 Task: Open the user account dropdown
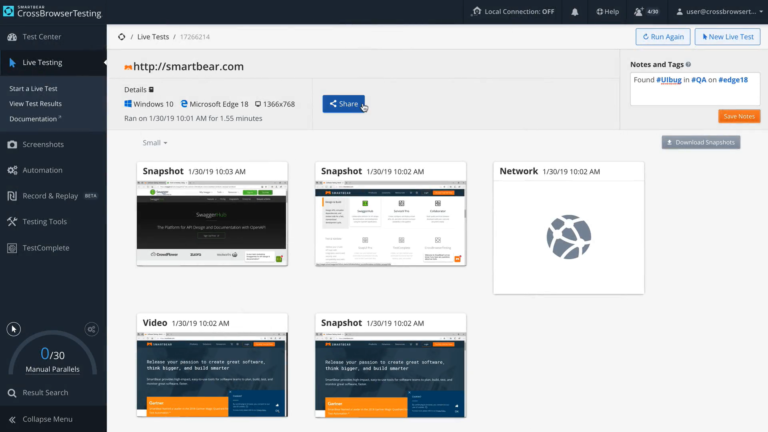coord(720,12)
